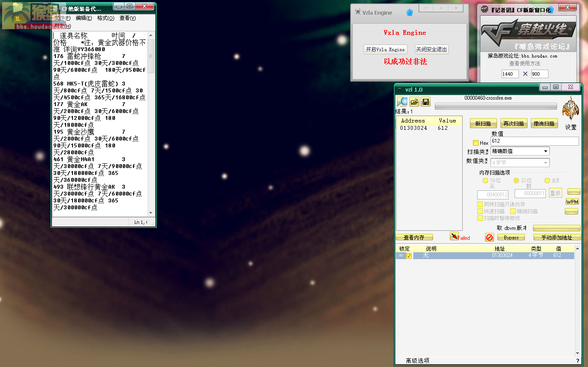Click the vzl scan progress bar
This screenshot has height=367, width=588.
[496, 106]
